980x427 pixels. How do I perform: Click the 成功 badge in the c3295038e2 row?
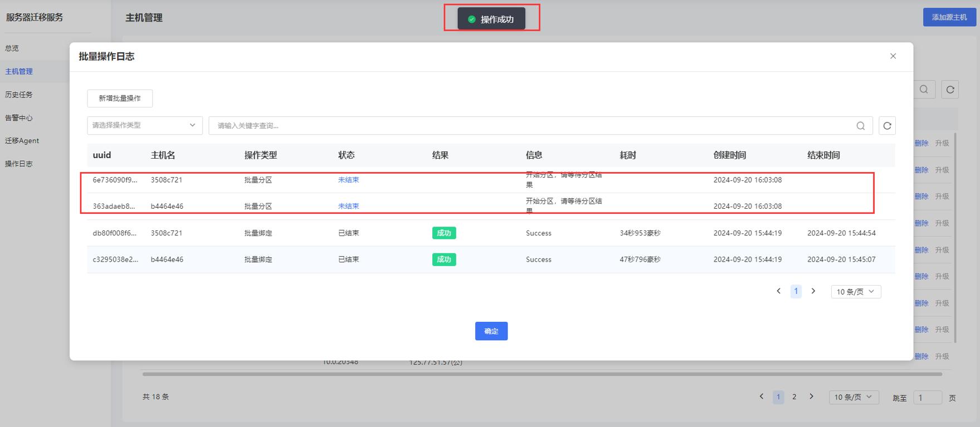pyautogui.click(x=444, y=259)
